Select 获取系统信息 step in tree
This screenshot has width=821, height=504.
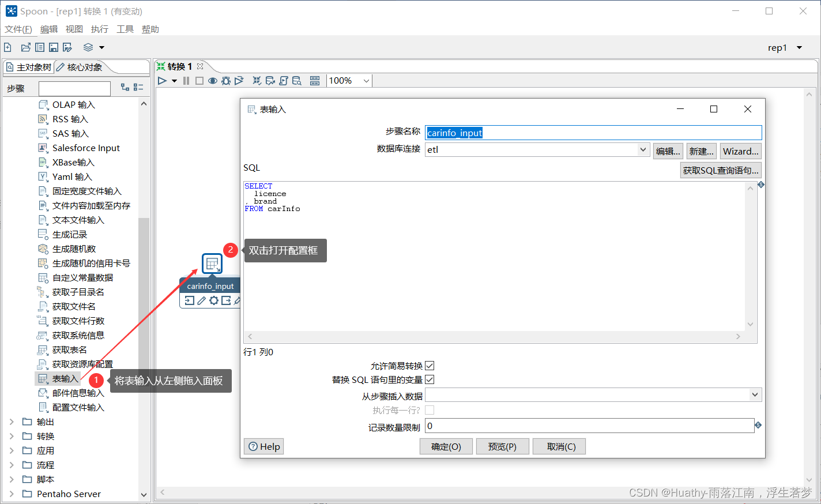[x=78, y=336]
